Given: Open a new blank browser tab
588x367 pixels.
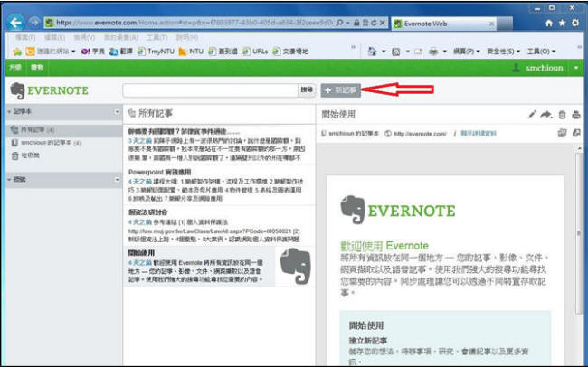Looking at the screenshot, I should tap(505, 24).
